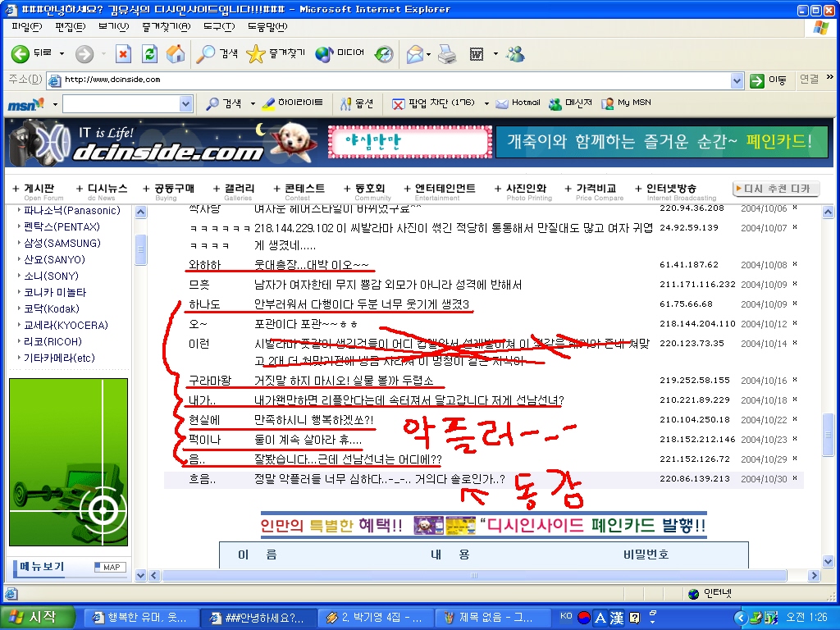Click the Forward arrow icon
Screen dimensions: 840x630
[84, 53]
